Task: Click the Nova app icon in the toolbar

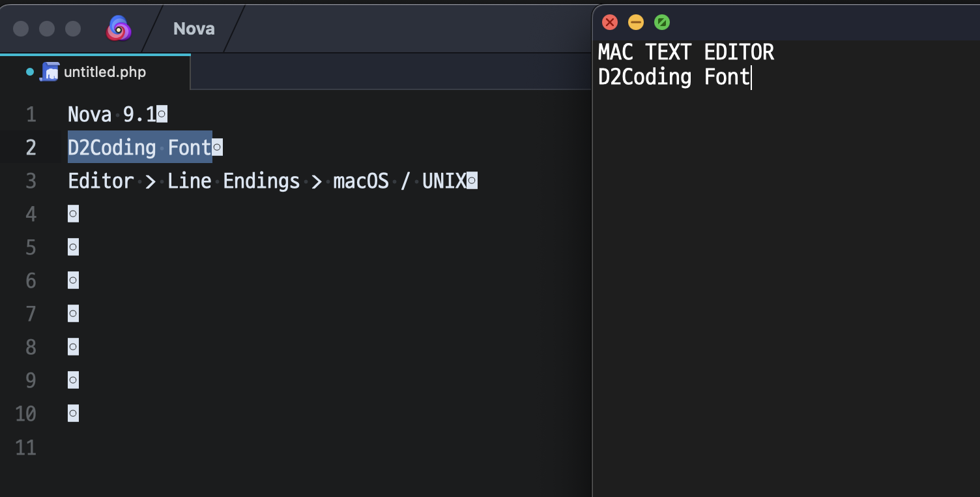Action: (119, 28)
